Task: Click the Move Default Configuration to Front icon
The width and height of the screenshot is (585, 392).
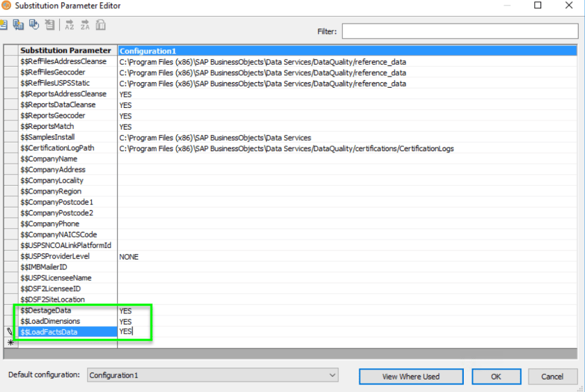Action: tap(101, 25)
